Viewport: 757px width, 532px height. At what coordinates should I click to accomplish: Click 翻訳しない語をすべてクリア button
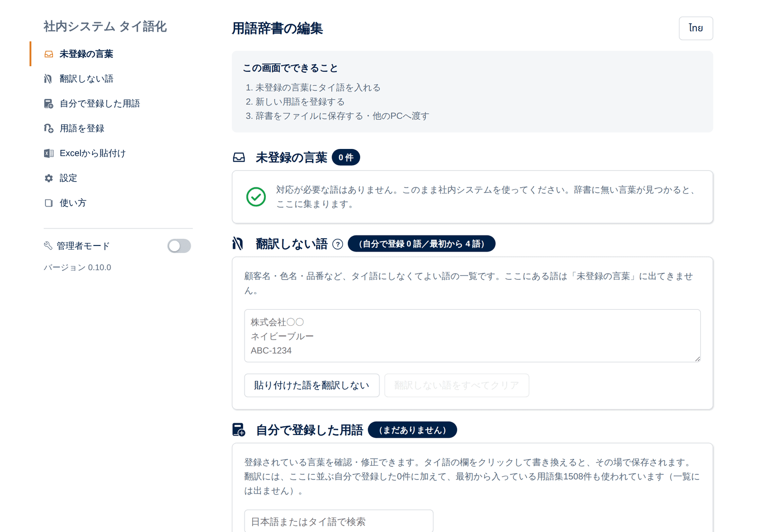point(457,385)
